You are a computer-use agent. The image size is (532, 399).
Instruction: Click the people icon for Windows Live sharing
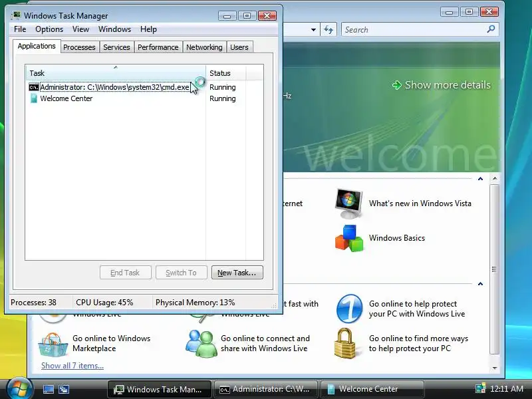pyautogui.click(x=201, y=343)
